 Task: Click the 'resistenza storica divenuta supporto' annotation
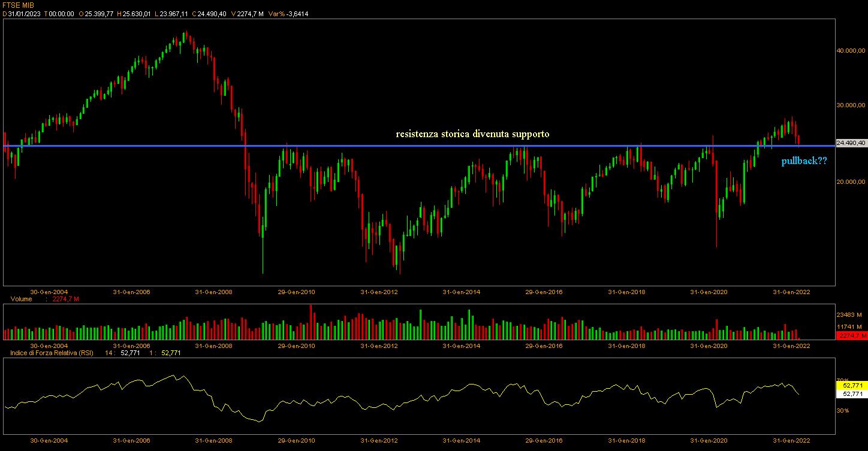coord(472,134)
